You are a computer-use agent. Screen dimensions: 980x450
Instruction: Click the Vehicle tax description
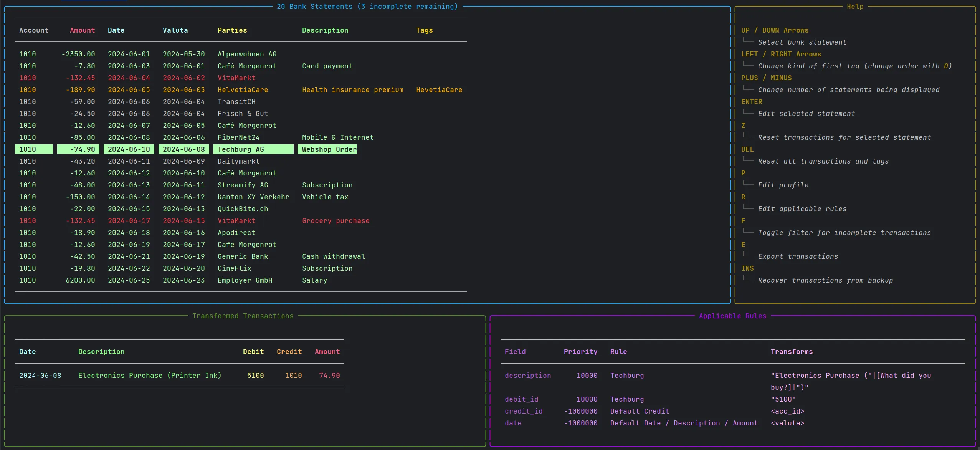pos(325,197)
